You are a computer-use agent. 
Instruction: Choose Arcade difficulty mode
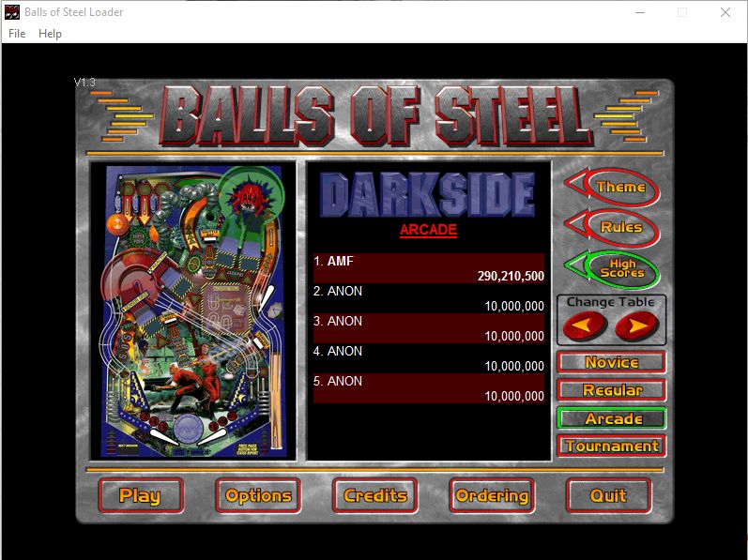611,418
